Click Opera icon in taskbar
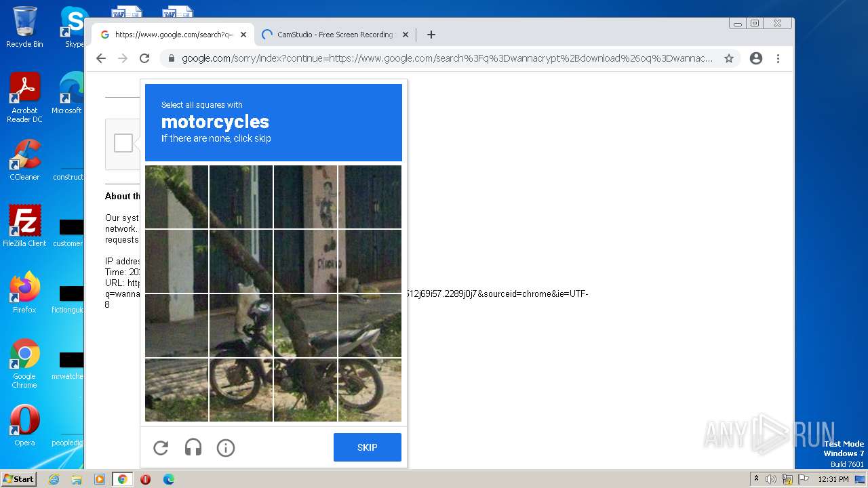Viewport: 868px width, 488px height. (145, 479)
